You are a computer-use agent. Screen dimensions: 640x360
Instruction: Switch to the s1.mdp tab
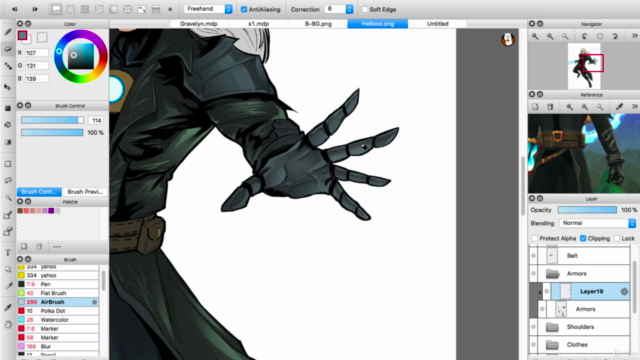coord(259,24)
